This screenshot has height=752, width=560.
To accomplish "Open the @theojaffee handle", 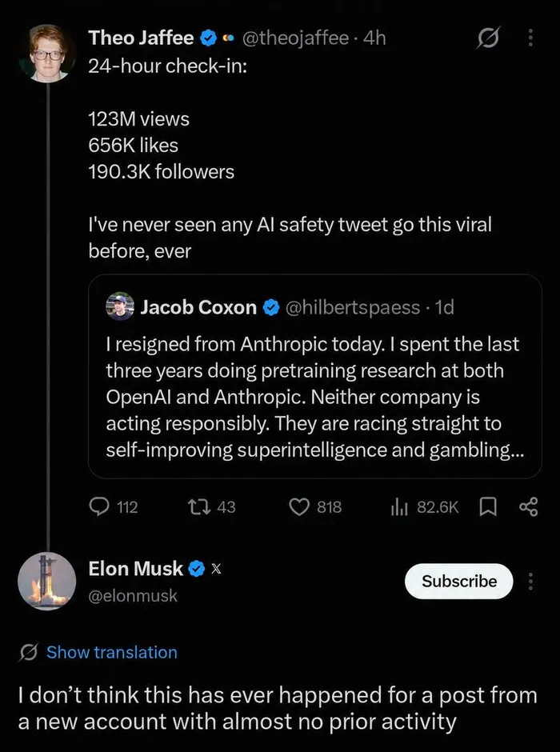I will [x=295, y=38].
